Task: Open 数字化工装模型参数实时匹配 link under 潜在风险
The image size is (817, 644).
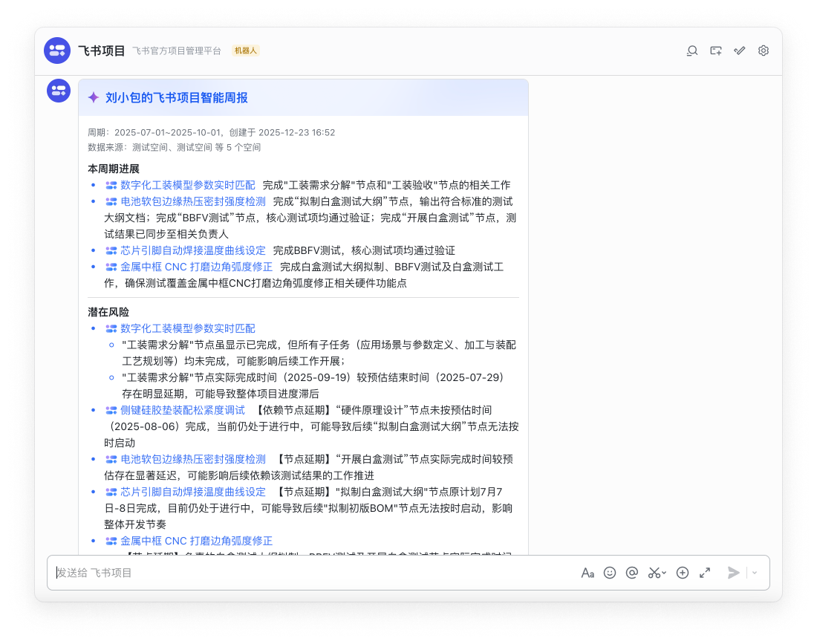Action: click(x=188, y=328)
